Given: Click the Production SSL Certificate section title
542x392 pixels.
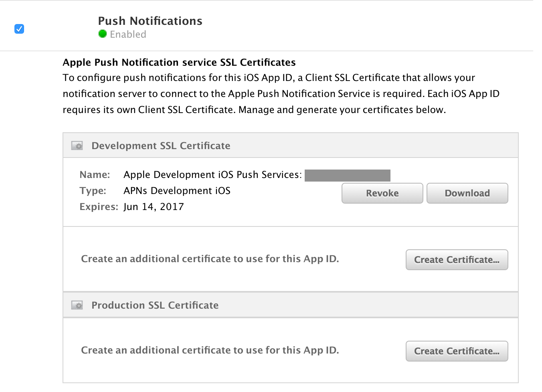Looking at the screenshot, I should click(155, 305).
